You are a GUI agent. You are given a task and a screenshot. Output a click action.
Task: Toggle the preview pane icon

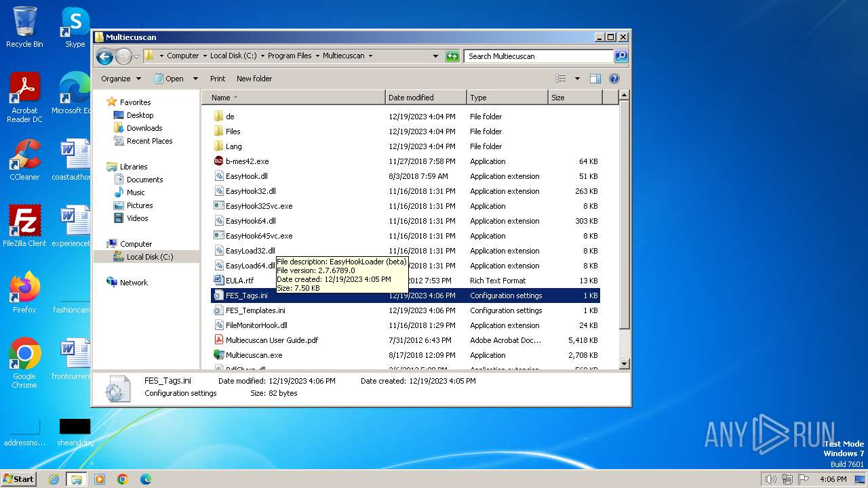pyautogui.click(x=595, y=79)
